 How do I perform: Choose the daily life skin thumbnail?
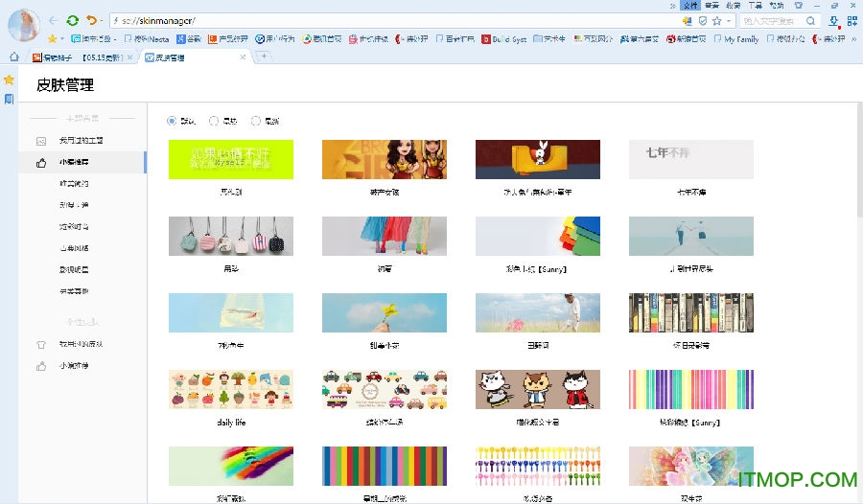tap(231, 389)
